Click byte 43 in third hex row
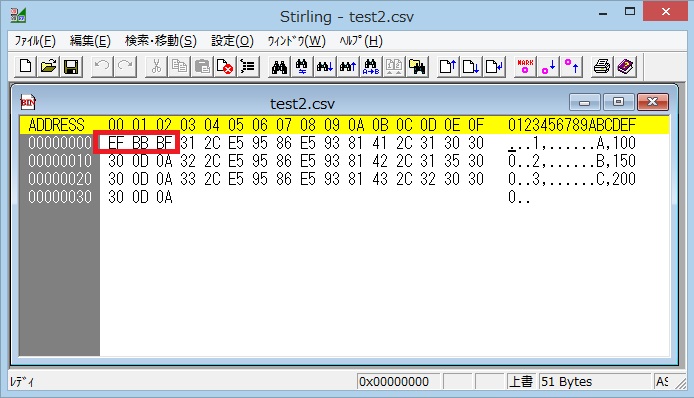The height and width of the screenshot is (398, 694). pos(380,179)
